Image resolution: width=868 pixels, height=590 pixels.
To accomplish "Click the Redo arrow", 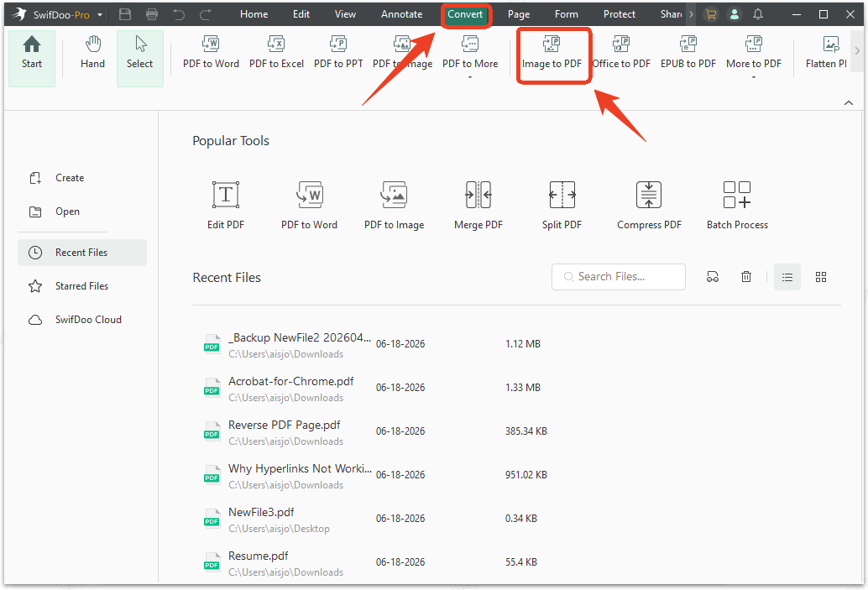I will [x=206, y=14].
